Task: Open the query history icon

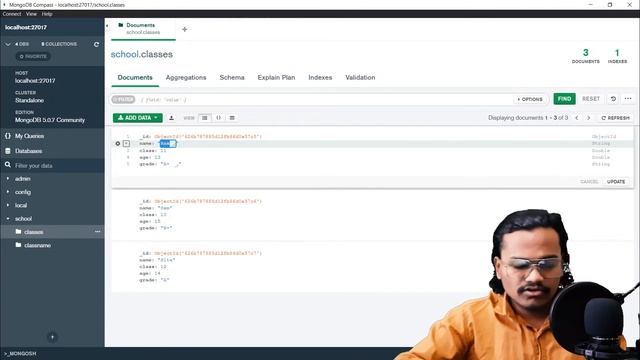Action: (613, 99)
